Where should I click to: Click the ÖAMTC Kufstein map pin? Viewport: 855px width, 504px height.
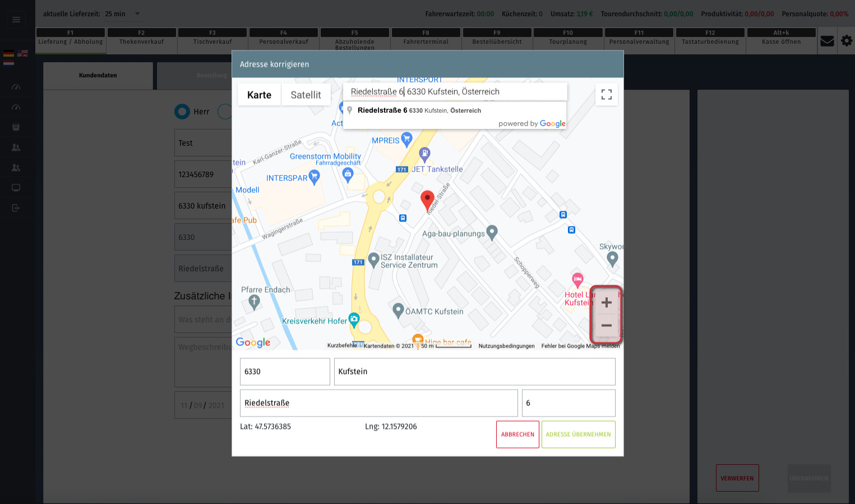pyautogui.click(x=398, y=309)
